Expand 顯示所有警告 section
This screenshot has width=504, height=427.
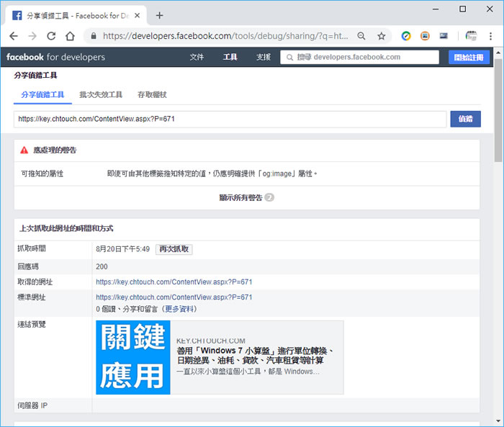coord(246,197)
